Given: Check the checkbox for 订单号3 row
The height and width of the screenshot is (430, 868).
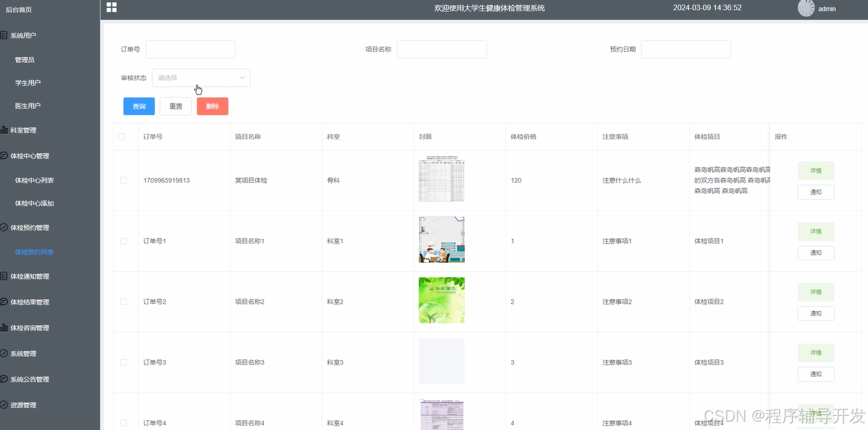Looking at the screenshot, I should pos(124,363).
